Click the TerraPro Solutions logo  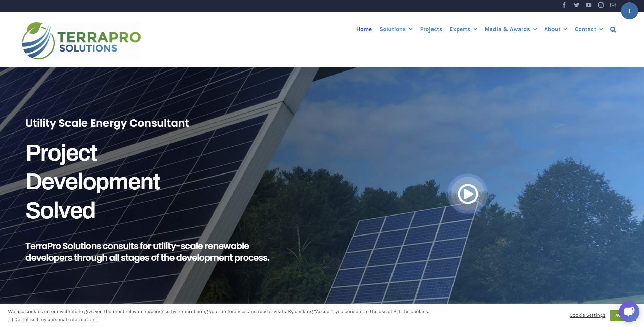pyautogui.click(x=81, y=40)
